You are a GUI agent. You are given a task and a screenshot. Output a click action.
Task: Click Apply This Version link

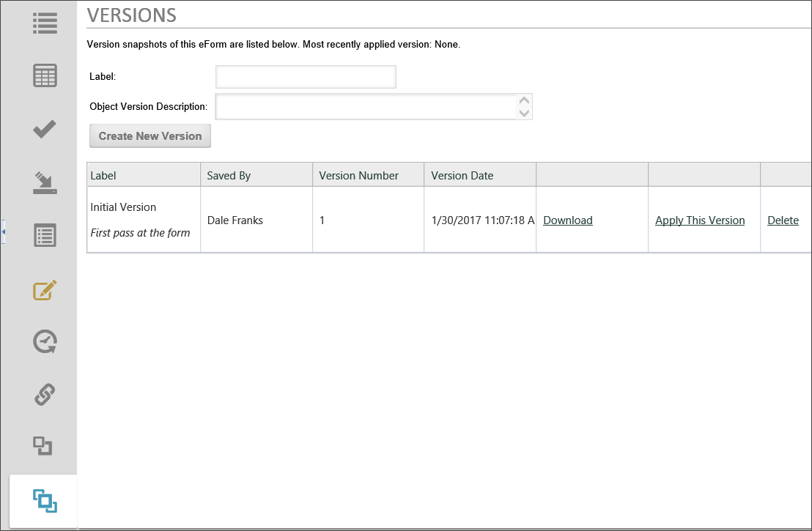[699, 220]
